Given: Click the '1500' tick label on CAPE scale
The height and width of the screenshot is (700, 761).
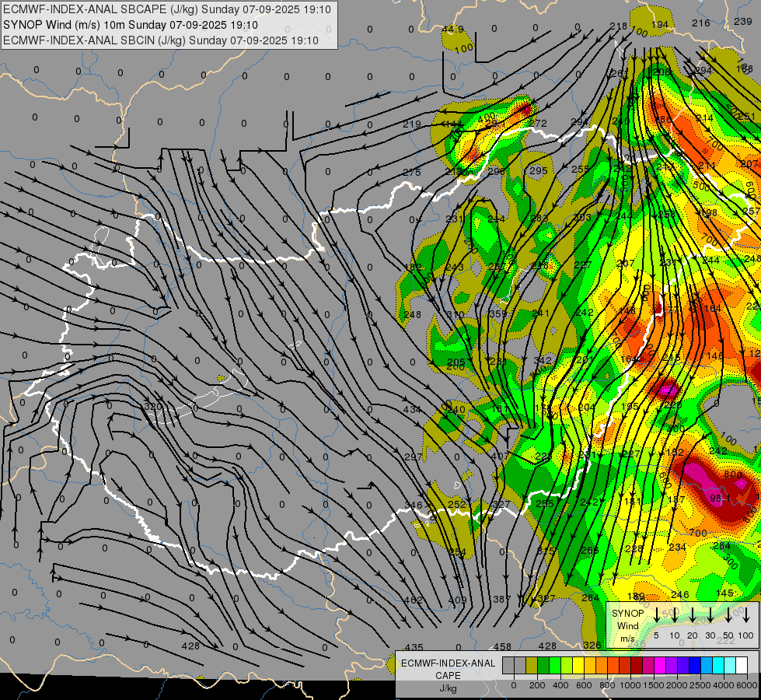Looking at the screenshot, I should pos(654,685).
